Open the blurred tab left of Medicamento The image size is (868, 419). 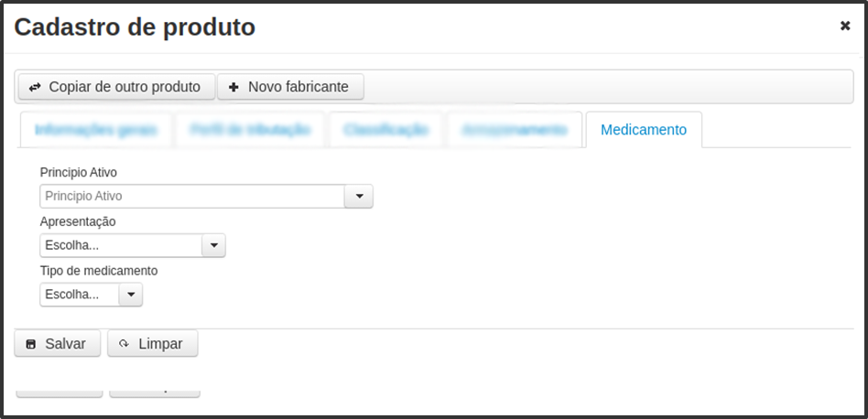[x=515, y=130]
